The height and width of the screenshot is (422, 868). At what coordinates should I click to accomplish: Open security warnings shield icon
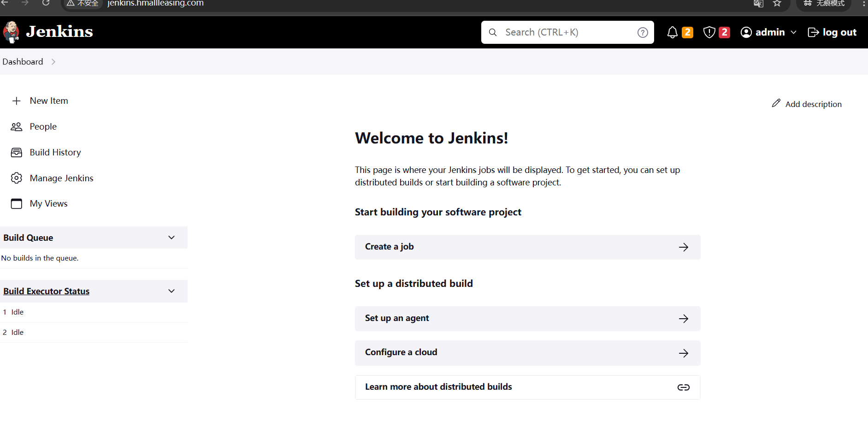709,32
